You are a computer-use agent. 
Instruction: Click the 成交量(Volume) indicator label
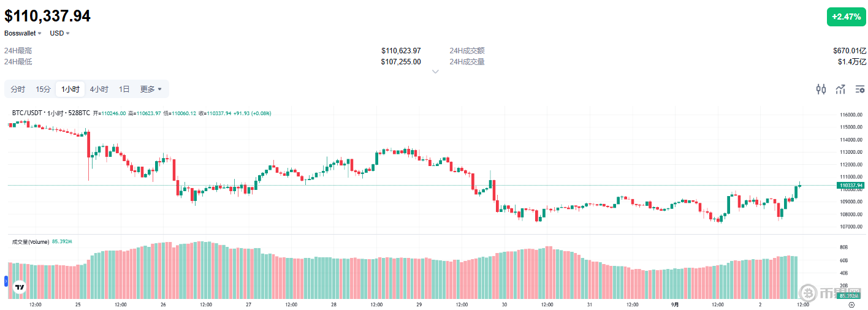(31, 242)
